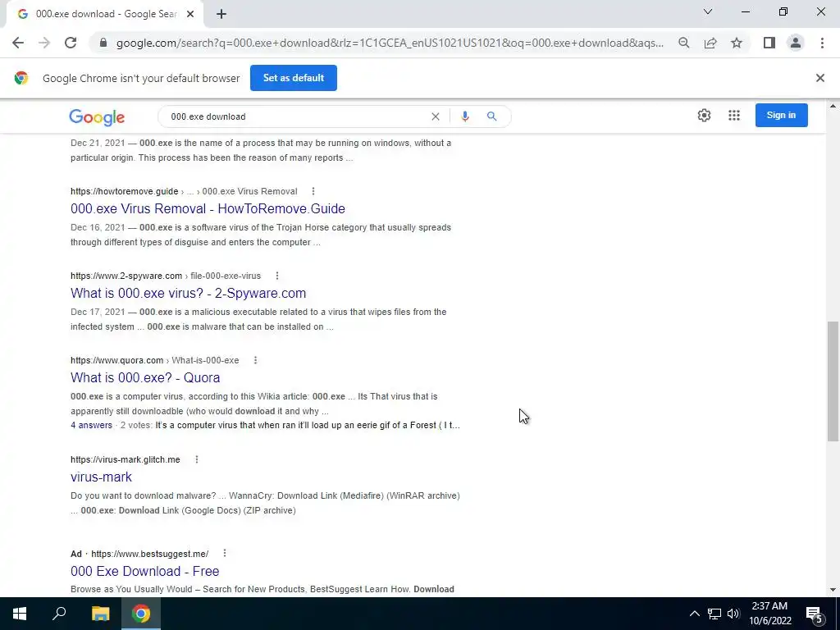The image size is (840, 630).
Task: Open Chrome's three-dot menu
Action: [822, 43]
